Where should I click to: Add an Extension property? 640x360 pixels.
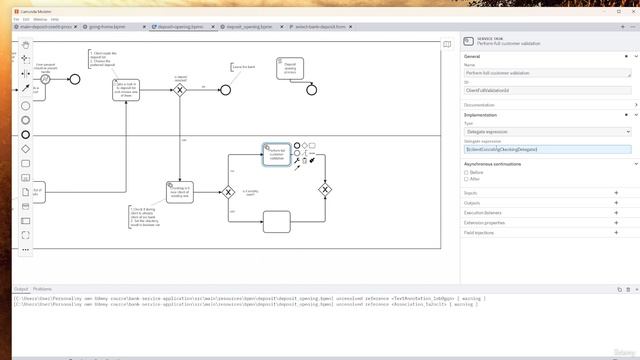coord(616,223)
